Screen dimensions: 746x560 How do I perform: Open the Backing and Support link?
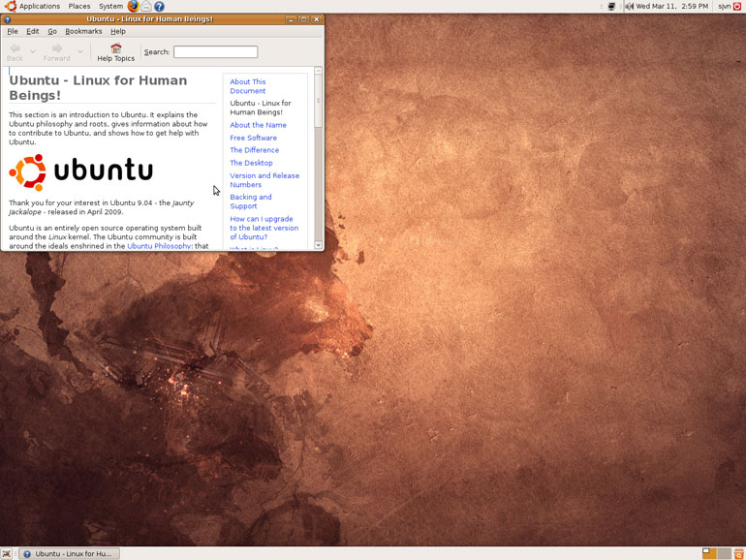(251, 202)
